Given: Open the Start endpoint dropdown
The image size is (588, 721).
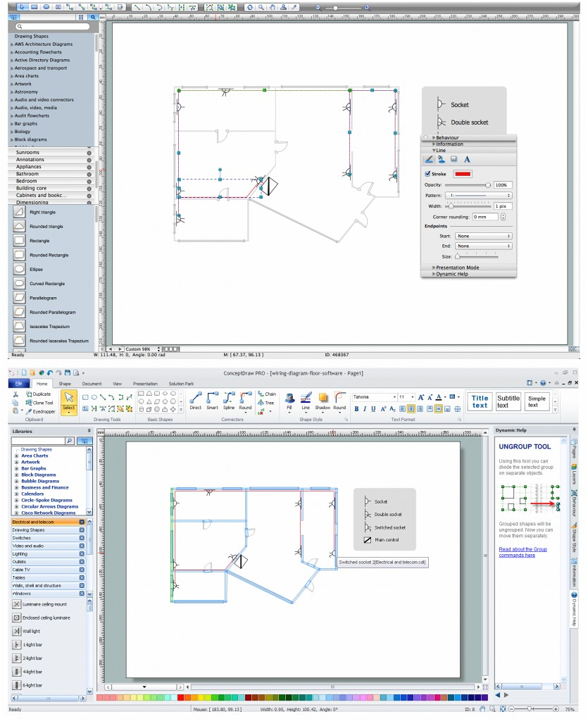Looking at the screenshot, I should [482, 236].
